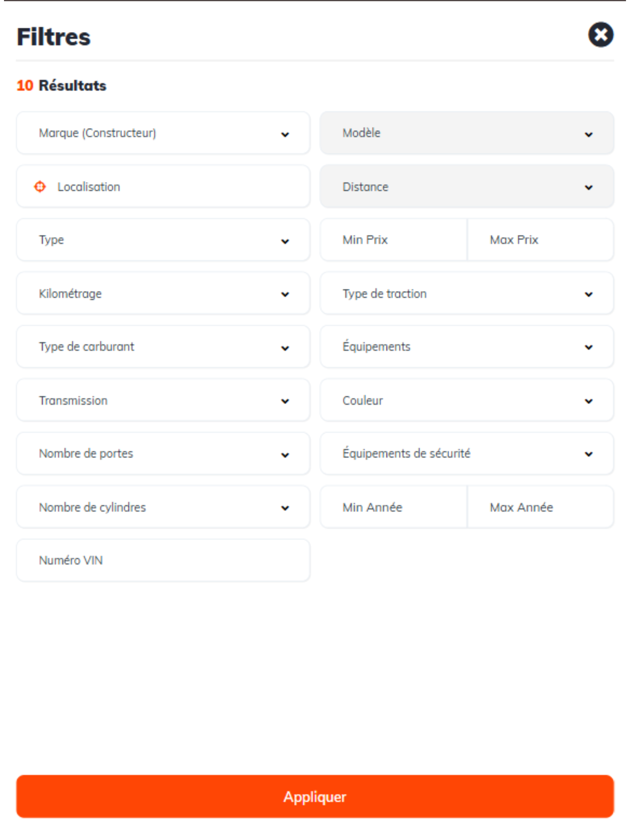The height and width of the screenshot is (840, 630).
Task: Click the Max Année field
Action: (540, 507)
